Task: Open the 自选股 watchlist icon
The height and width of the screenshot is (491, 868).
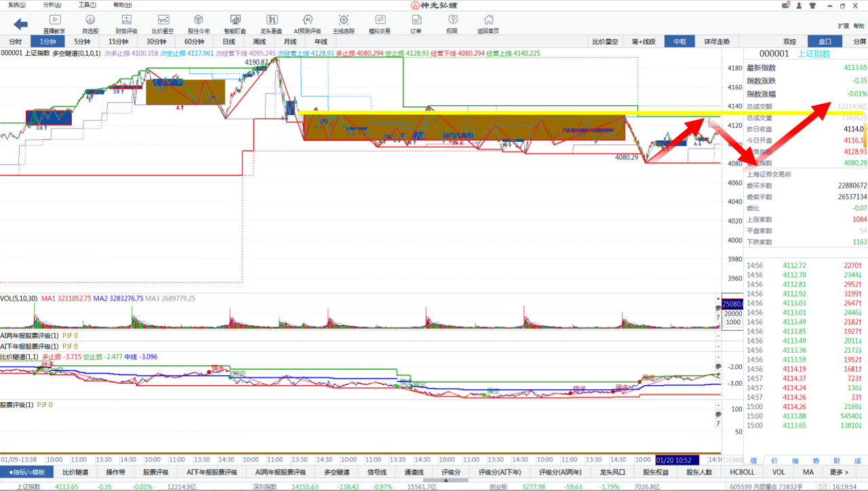Action: pyautogui.click(x=90, y=24)
